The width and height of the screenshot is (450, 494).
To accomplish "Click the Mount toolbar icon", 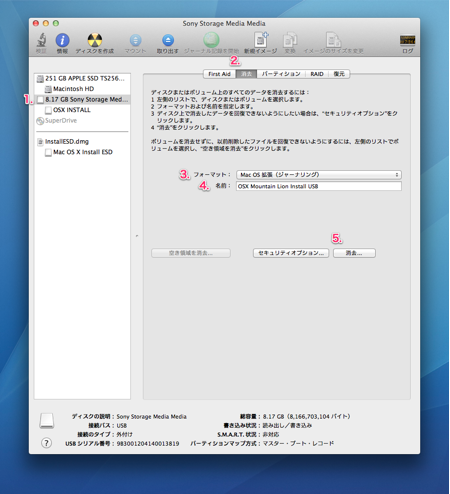I will tap(135, 40).
